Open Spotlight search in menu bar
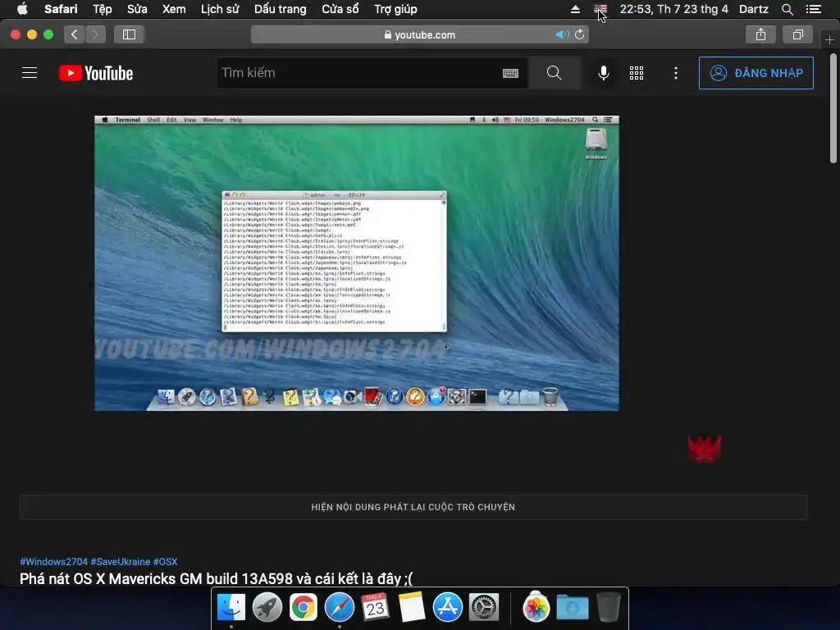Screen dimensions: 840x630 pos(787,9)
